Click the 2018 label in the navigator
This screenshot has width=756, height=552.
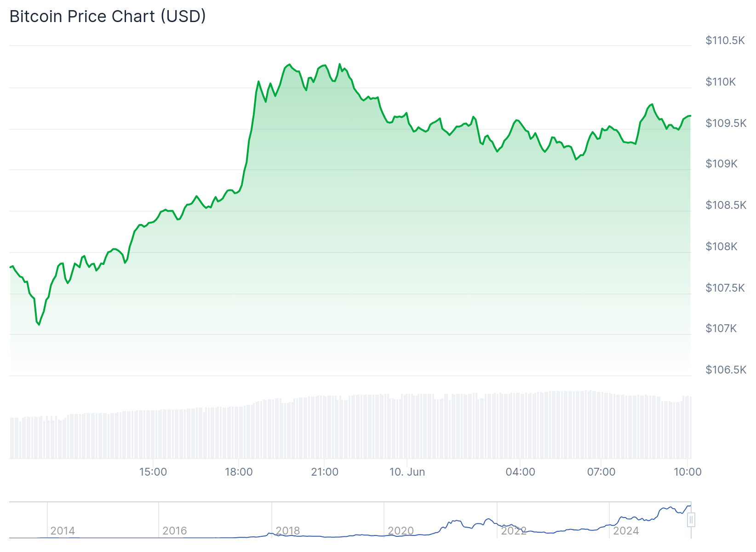pos(288,531)
